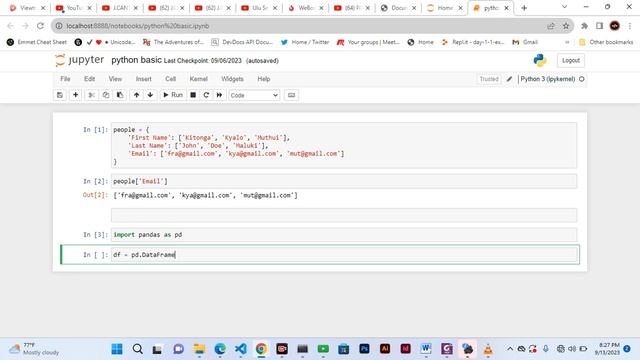Open Microsoft Word from the taskbar
Viewport: 640px width, 360px height.
click(426, 349)
